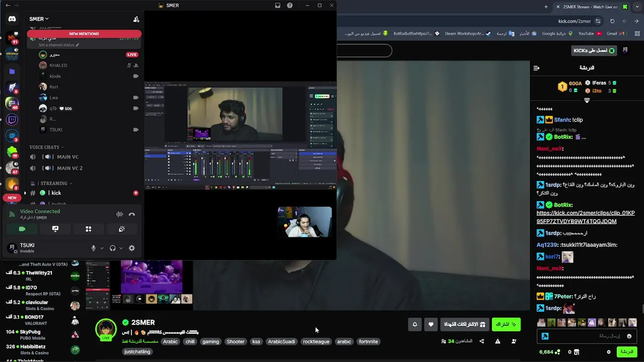This screenshot has width=644, height=362.
Task: Open Discord user settings gear
Action: click(x=132, y=248)
